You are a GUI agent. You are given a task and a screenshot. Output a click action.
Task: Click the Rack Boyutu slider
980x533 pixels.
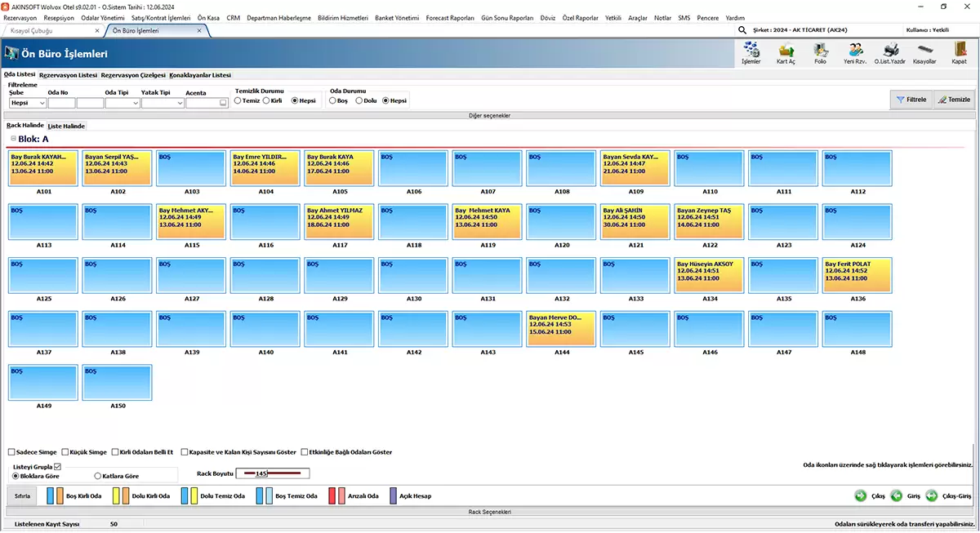272,473
